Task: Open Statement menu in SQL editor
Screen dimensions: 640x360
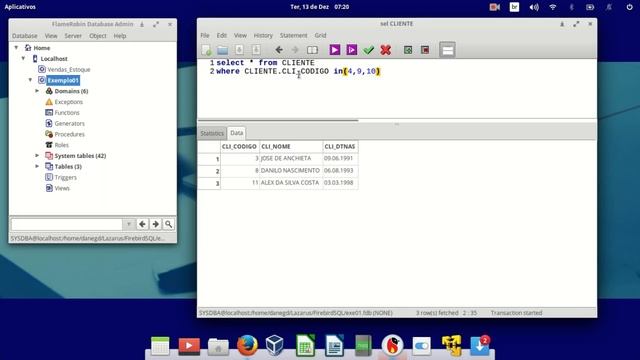Action: click(293, 36)
